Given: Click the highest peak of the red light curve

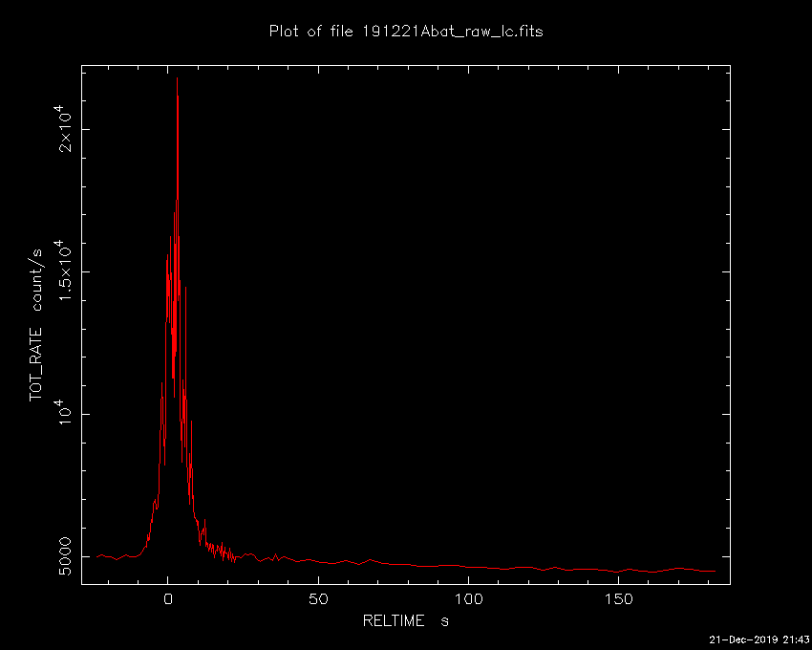Looking at the screenshot, I should 177,78.
